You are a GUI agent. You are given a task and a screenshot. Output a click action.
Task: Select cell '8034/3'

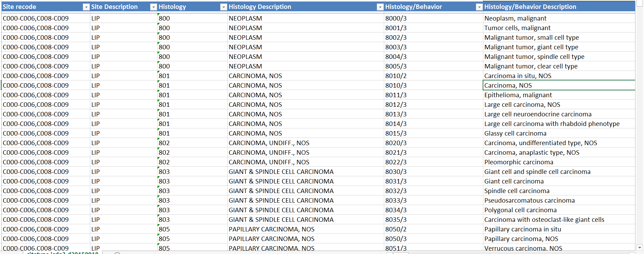(433, 210)
